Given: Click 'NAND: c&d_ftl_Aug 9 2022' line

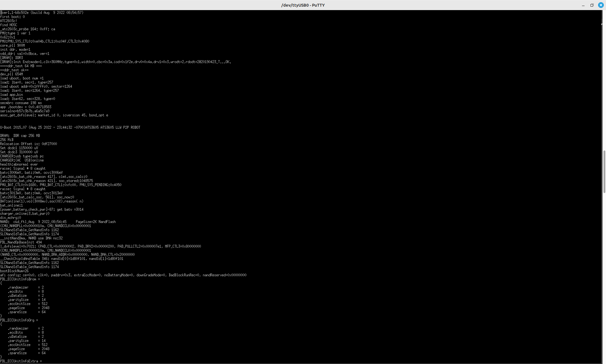Looking at the screenshot, I should tap(58, 222).
